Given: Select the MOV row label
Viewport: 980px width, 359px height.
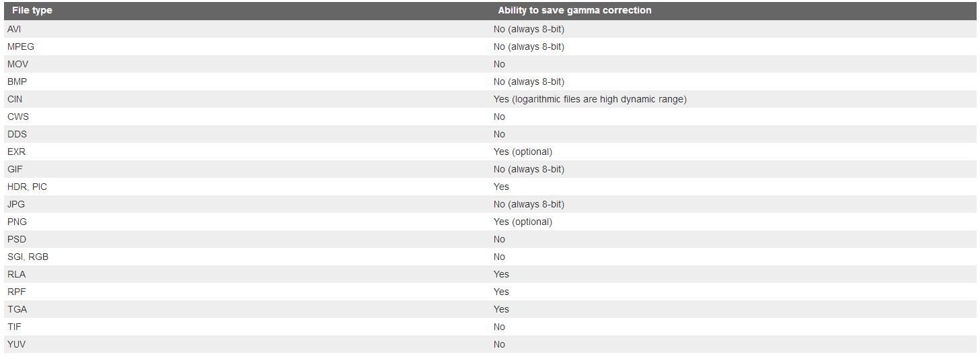Looking at the screenshot, I should pos(17,64).
